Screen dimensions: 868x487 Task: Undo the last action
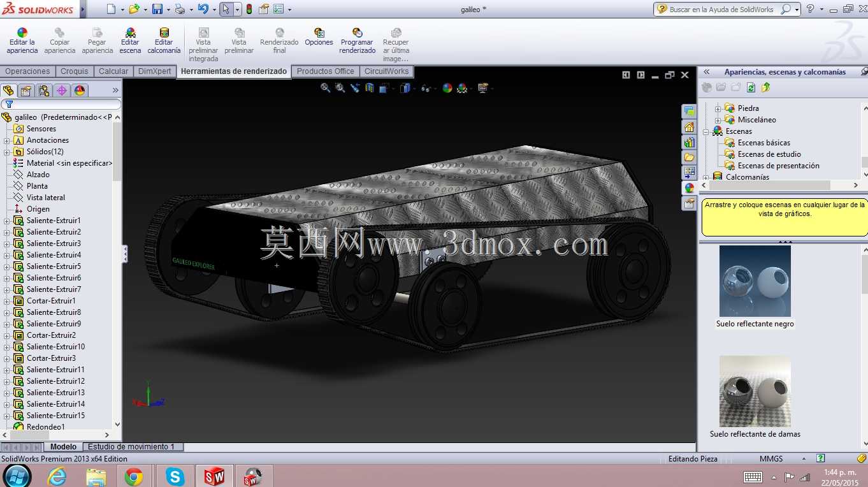(203, 9)
